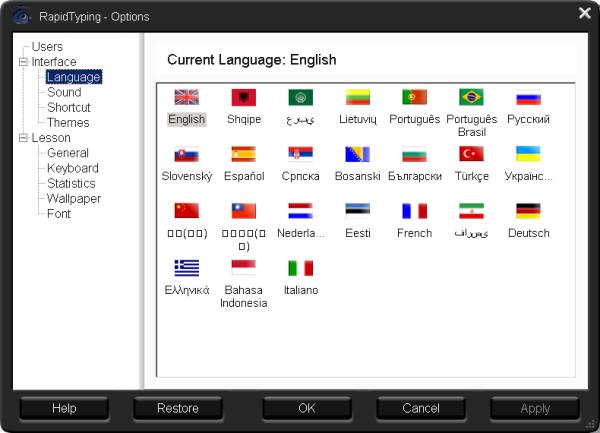
Task: Select the Lietuvių flag icon
Action: pos(358,97)
